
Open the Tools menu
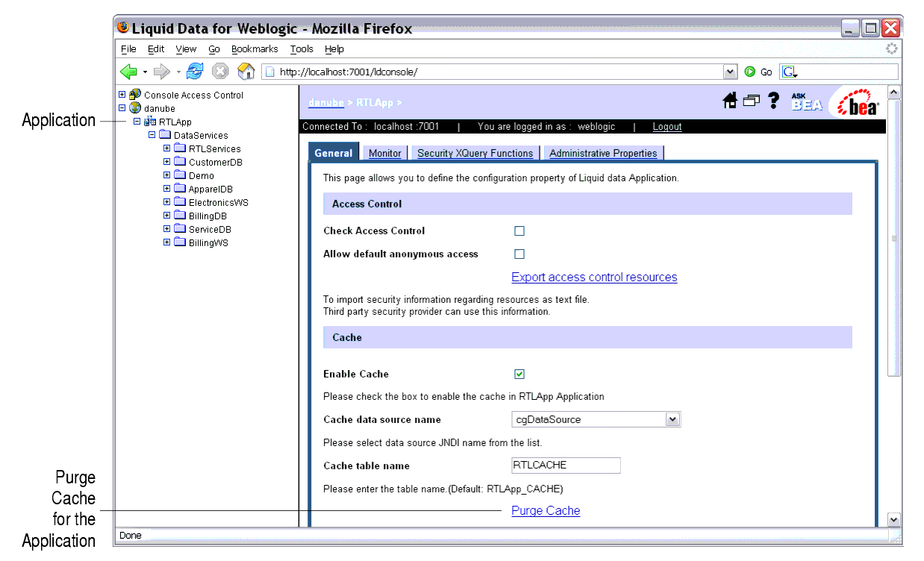[302, 49]
